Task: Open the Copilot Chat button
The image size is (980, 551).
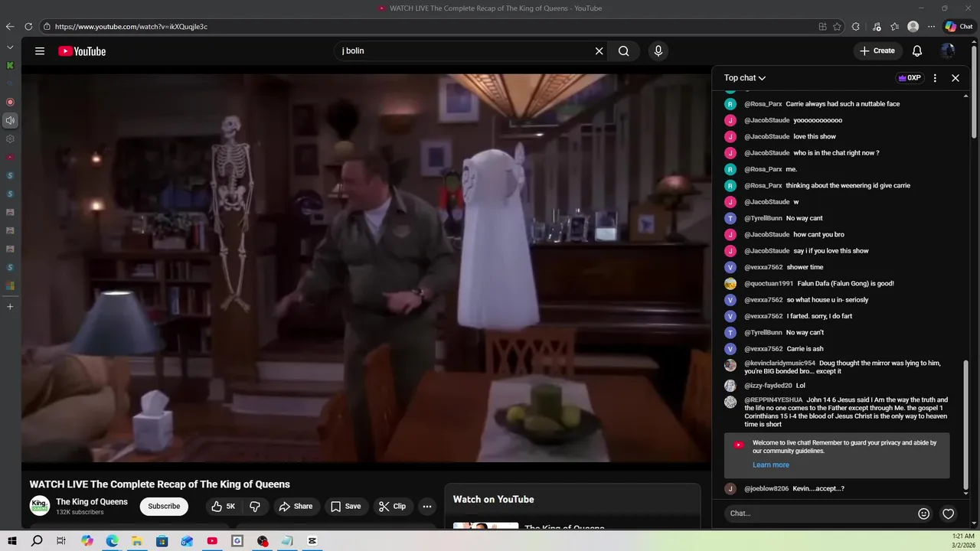Action: [x=959, y=27]
